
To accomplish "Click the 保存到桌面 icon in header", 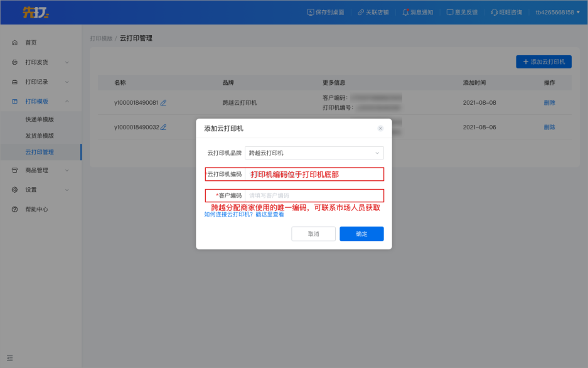I will point(311,12).
